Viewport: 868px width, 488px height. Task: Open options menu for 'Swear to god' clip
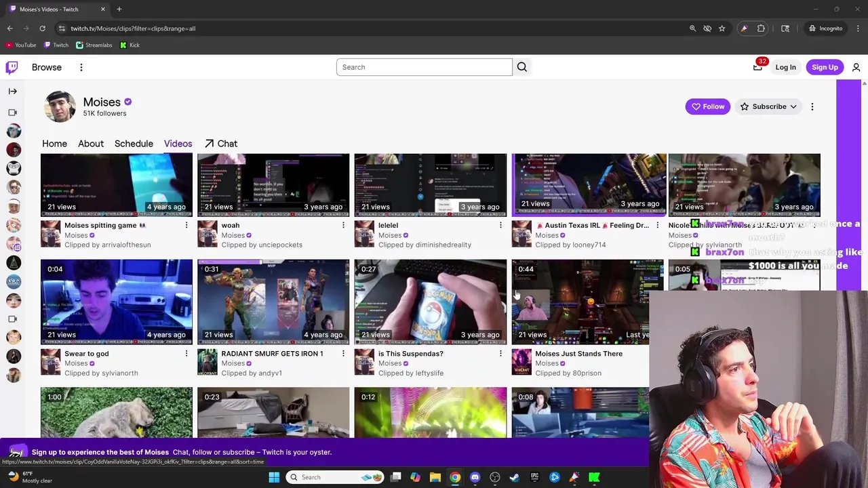(x=186, y=353)
